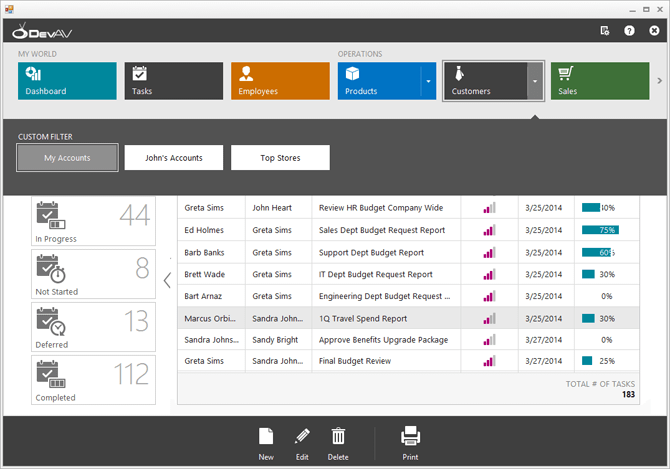Expand the Products tile dropdown arrow
Viewport: 670px width, 469px height.
(x=428, y=81)
